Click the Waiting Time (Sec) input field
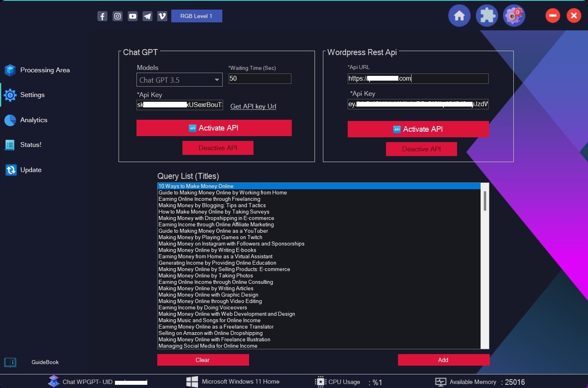The image size is (588, 388). tap(260, 79)
